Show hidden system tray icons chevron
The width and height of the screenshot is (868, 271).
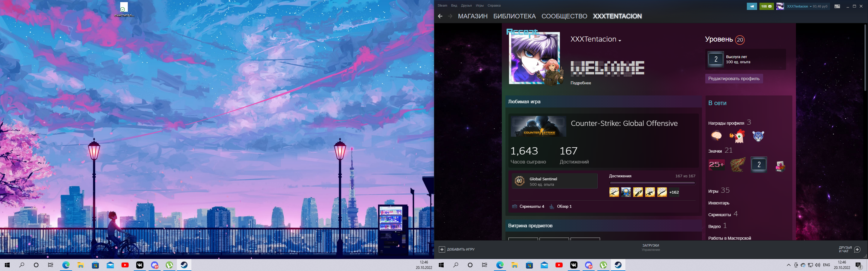click(x=788, y=265)
